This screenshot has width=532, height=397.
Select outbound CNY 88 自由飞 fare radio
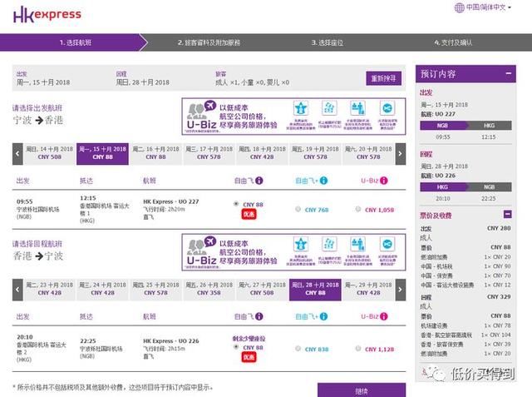pos(236,204)
